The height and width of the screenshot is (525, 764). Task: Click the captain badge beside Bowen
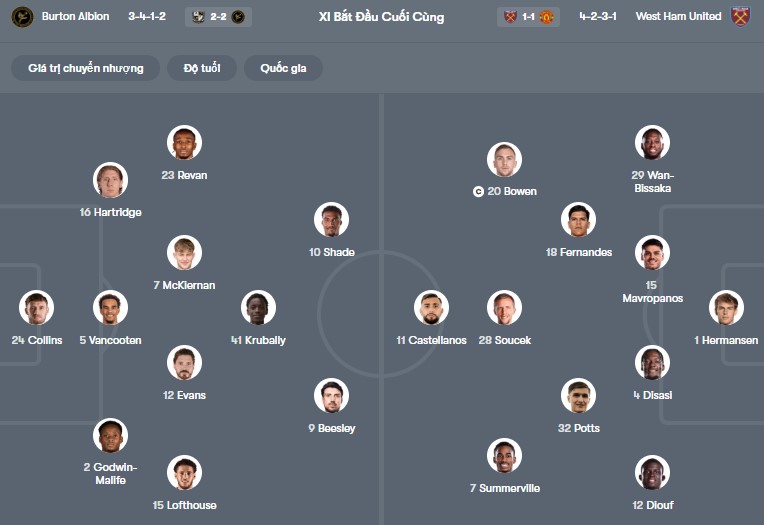pyautogui.click(x=479, y=191)
